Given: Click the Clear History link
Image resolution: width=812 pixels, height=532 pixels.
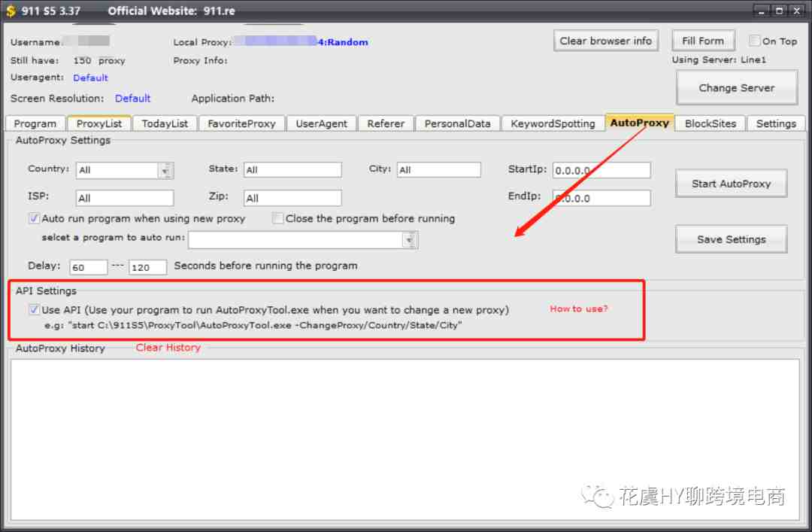Looking at the screenshot, I should pyautogui.click(x=168, y=348).
